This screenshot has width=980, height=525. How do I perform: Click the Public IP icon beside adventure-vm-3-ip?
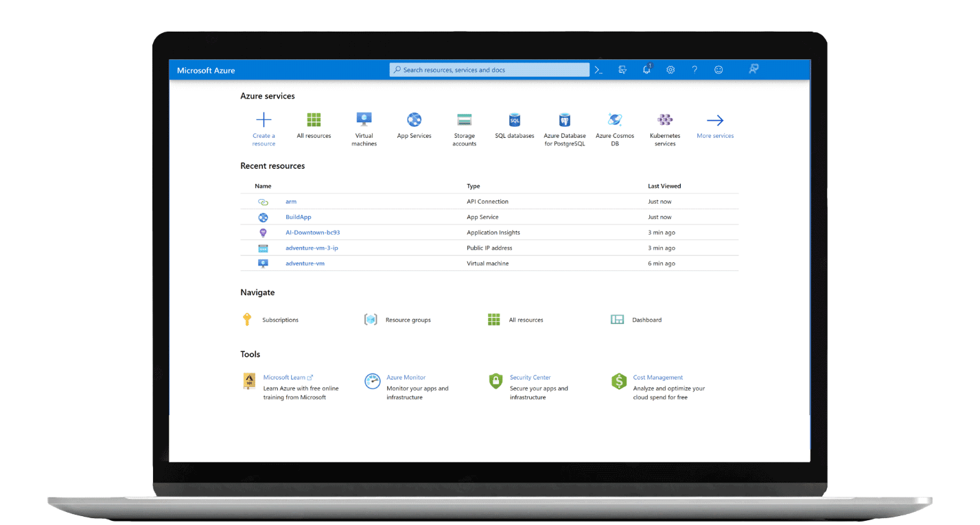[x=263, y=248]
